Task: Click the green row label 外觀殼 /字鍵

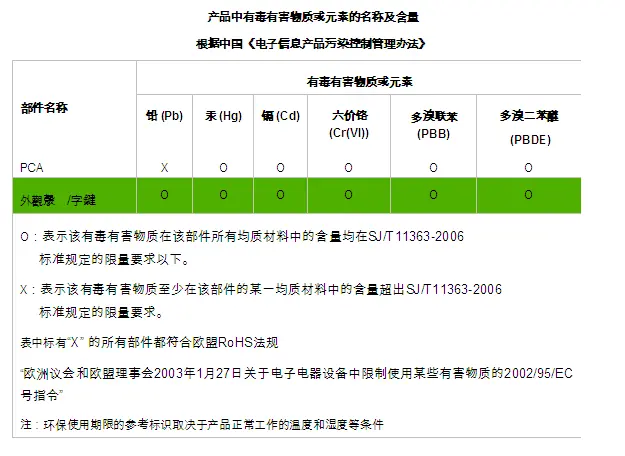Action: 58,200
